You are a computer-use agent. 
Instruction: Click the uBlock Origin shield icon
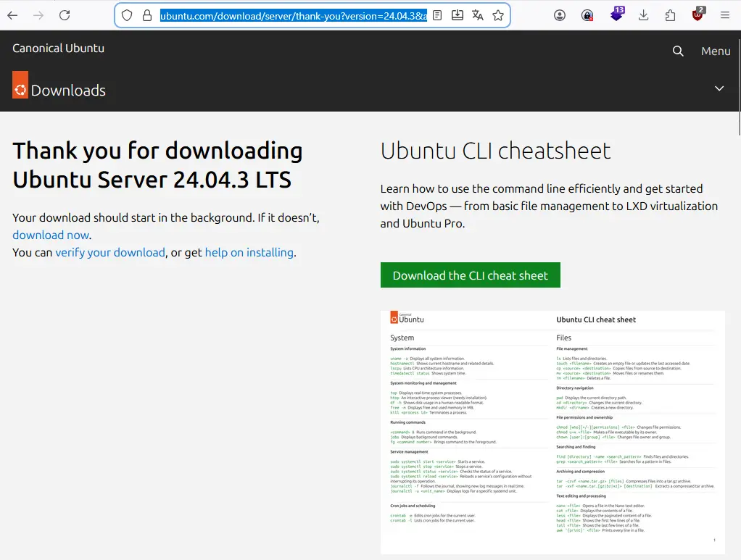(x=697, y=15)
